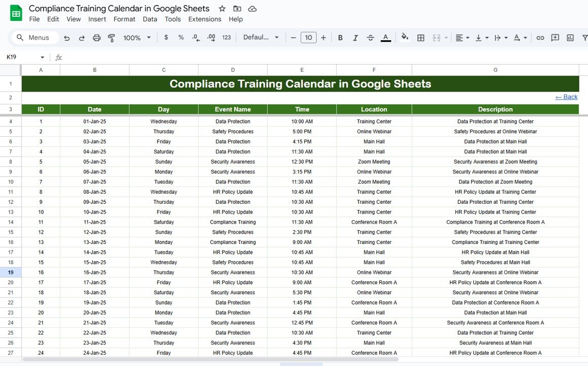Open the vertical align dropdown
Image resolution: width=588 pixels, height=366 pixels.
coord(482,38)
